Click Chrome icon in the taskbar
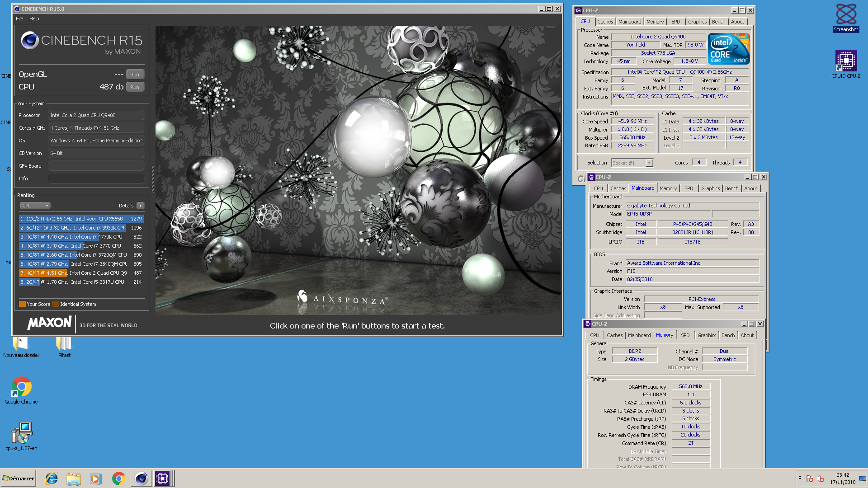This screenshot has width=868, height=488. pos(118,479)
